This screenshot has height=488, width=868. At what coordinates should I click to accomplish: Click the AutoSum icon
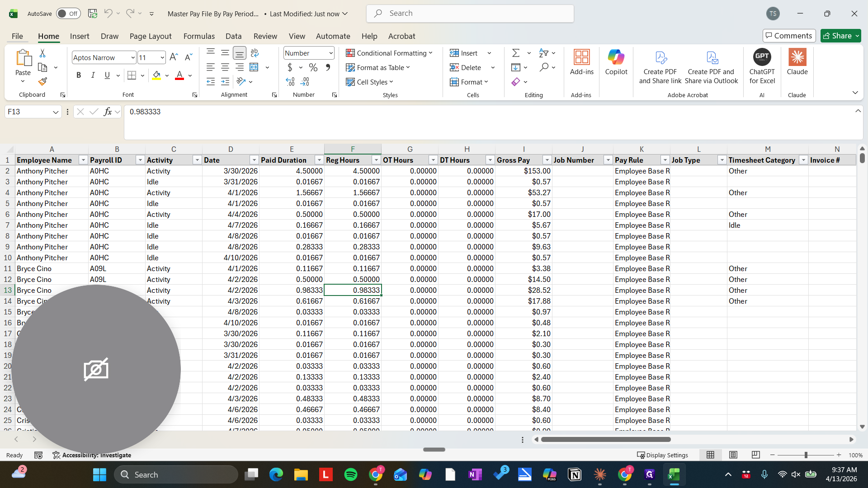click(515, 53)
